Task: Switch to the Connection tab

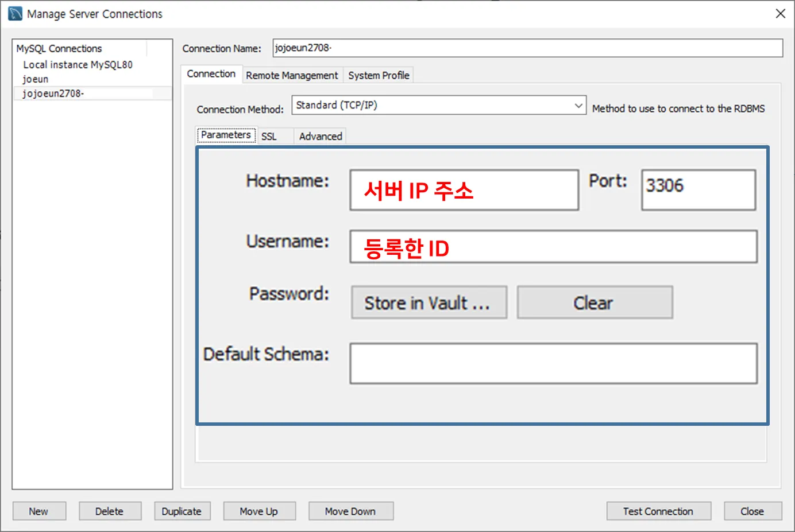Action: [x=211, y=74]
